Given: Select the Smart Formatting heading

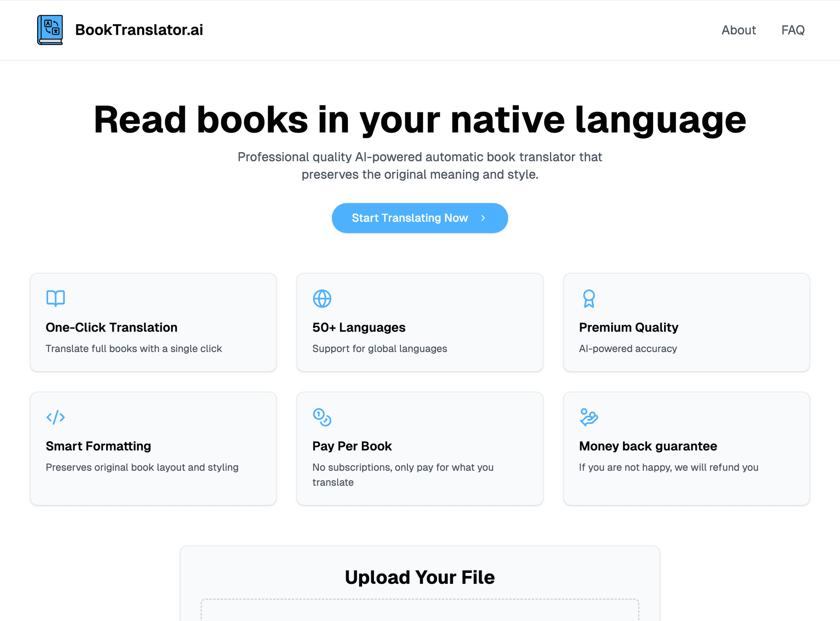Looking at the screenshot, I should 98,446.
